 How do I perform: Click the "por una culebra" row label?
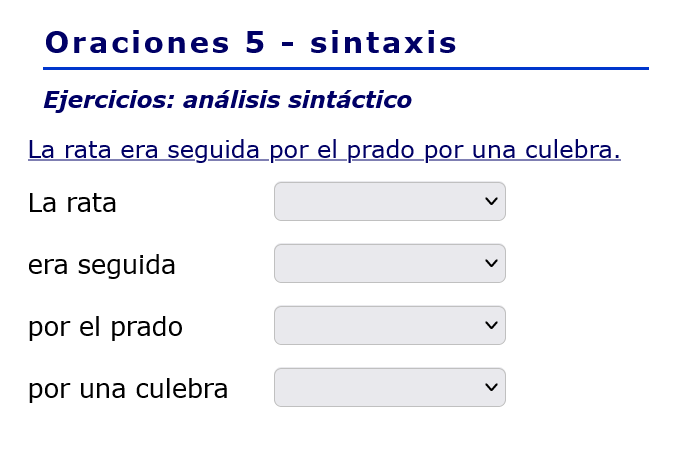[128, 390]
